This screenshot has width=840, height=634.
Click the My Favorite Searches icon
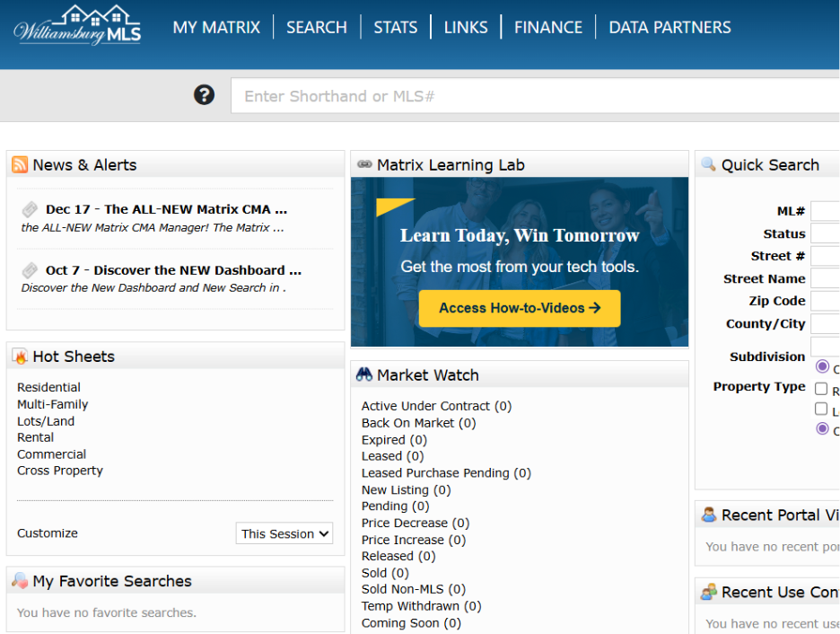20,580
